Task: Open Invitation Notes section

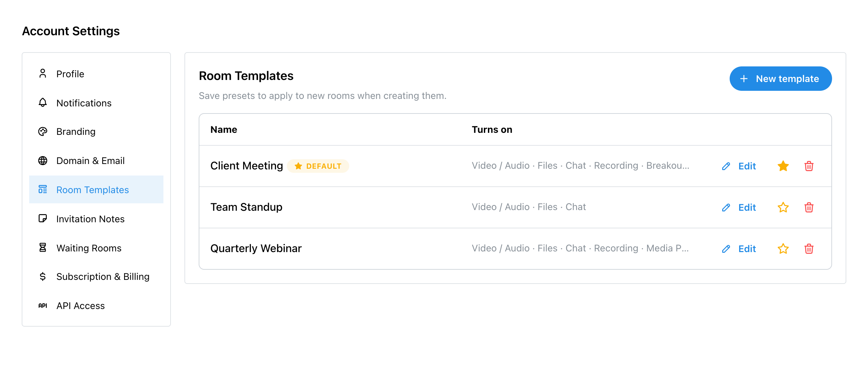Action: tap(96, 219)
